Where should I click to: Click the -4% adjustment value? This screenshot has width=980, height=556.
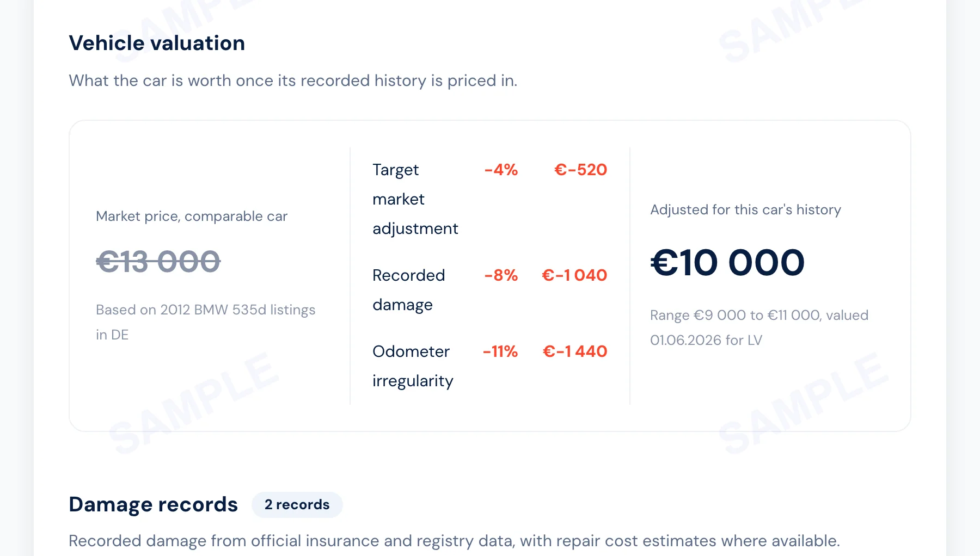(501, 170)
